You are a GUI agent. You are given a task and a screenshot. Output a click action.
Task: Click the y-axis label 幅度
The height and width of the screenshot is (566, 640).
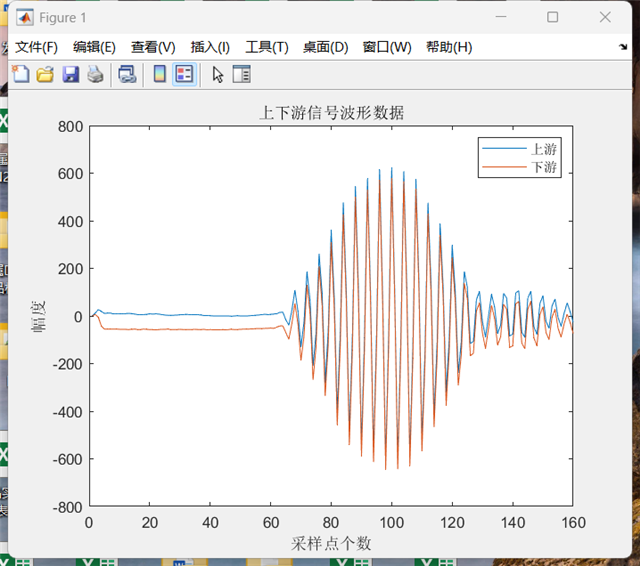point(39,316)
